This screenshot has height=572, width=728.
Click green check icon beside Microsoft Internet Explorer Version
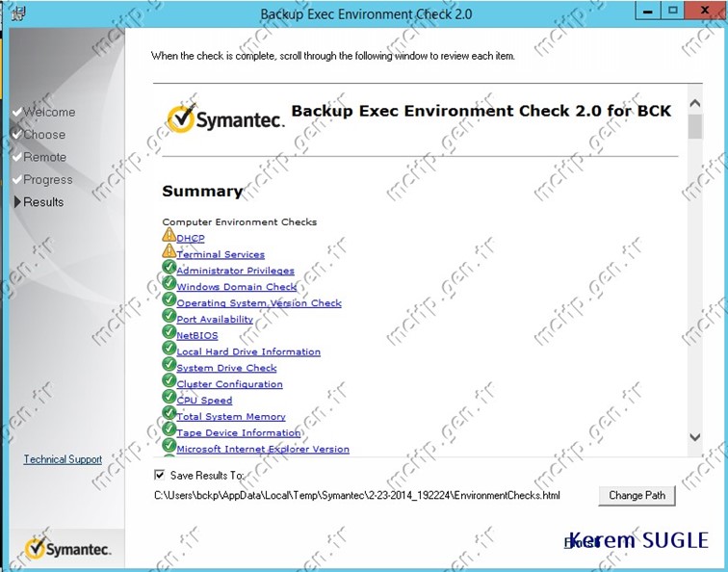[169, 446]
